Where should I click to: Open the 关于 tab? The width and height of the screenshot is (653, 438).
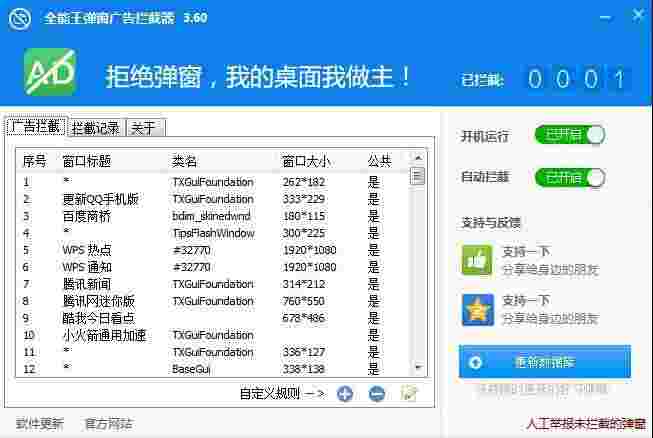[145, 128]
